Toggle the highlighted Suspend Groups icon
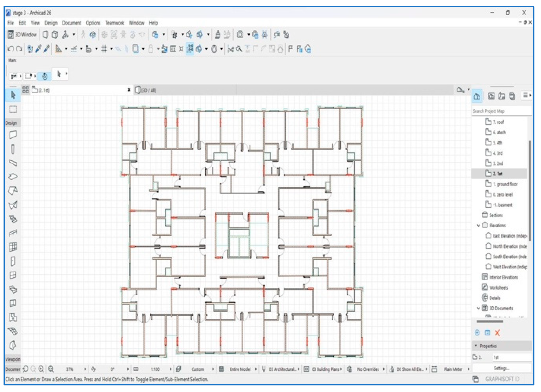541x392 pixels. 190,49
